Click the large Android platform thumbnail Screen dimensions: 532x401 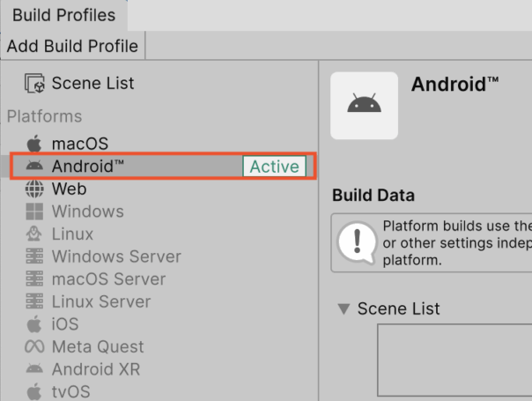click(x=364, y=106)
